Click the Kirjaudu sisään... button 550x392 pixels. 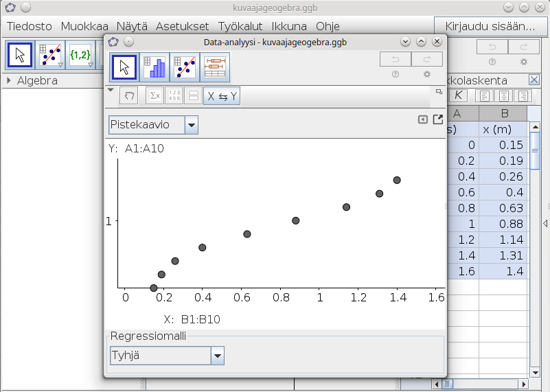pyautogui.click(x=490, y=26)
